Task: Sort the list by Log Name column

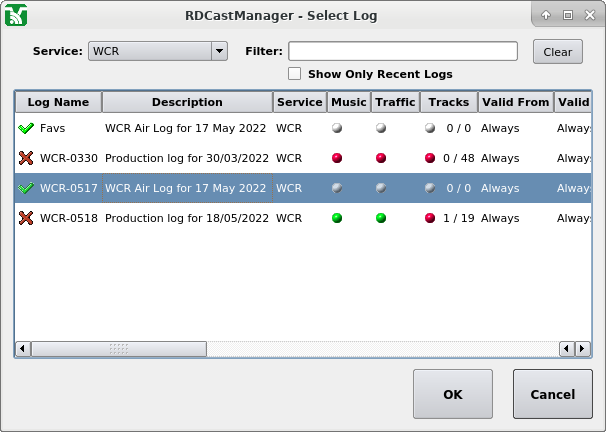Action: [x=58, y=102]
